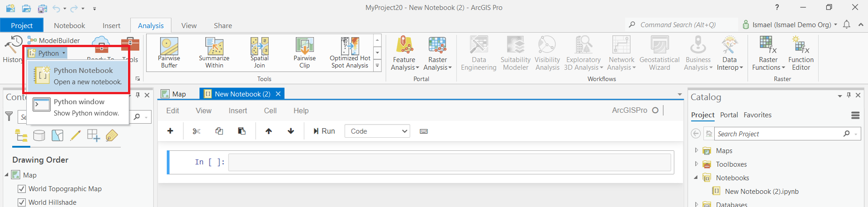868x207 pixels.
Task: Toggle auto-hide pin on Contents pane
Action: click(x=138, y=95)
